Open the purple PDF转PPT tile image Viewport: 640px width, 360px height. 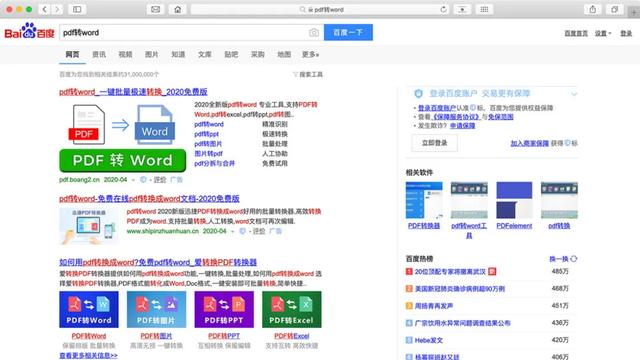224,309
